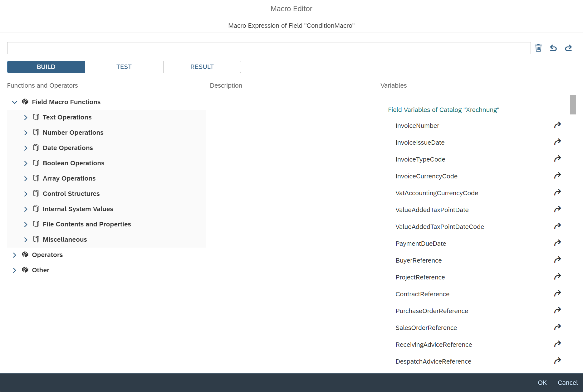The width and height of the screenshot is (583, 392).
Task: Click the undo arrow icon
Action: pos(553,48)
